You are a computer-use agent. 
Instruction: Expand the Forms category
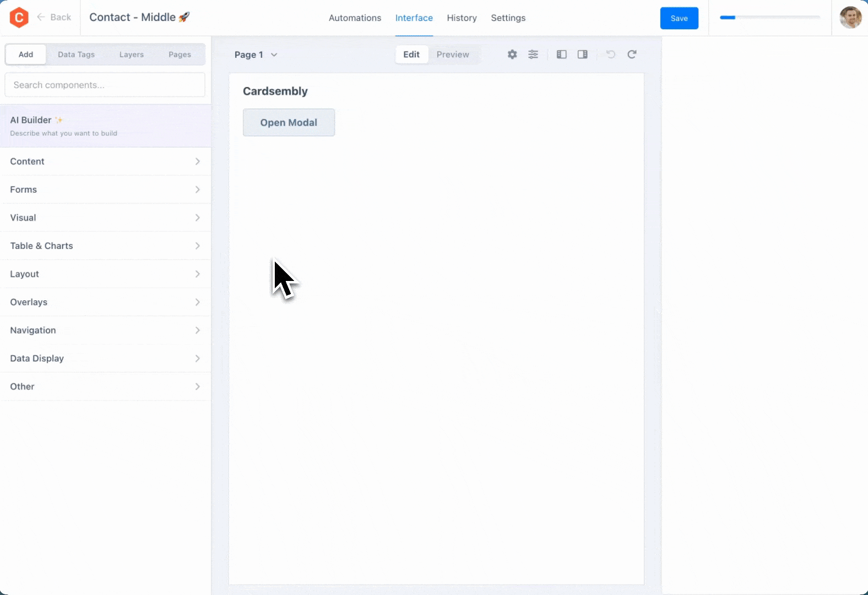tap(105, 190)
